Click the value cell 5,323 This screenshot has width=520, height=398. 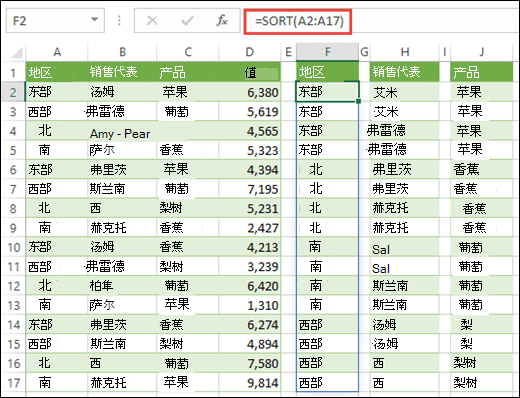point(250,150)
